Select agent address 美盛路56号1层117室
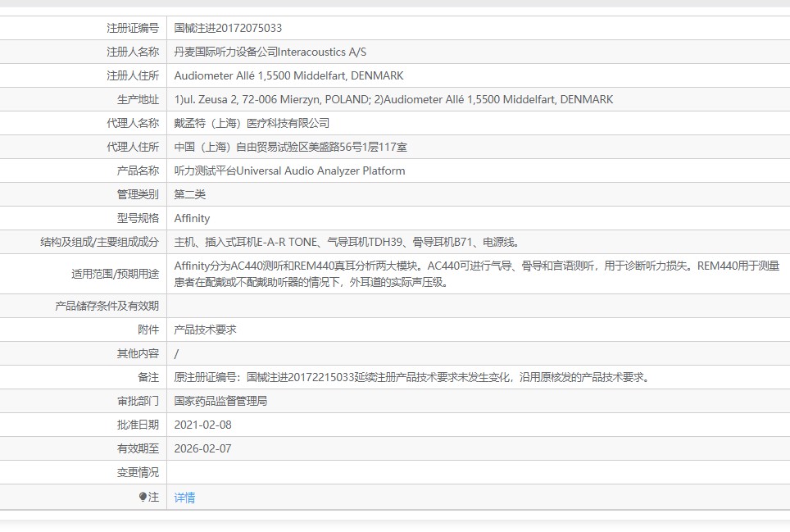The image size is (790, 532). pyautogui.click(x=291, y=147)
